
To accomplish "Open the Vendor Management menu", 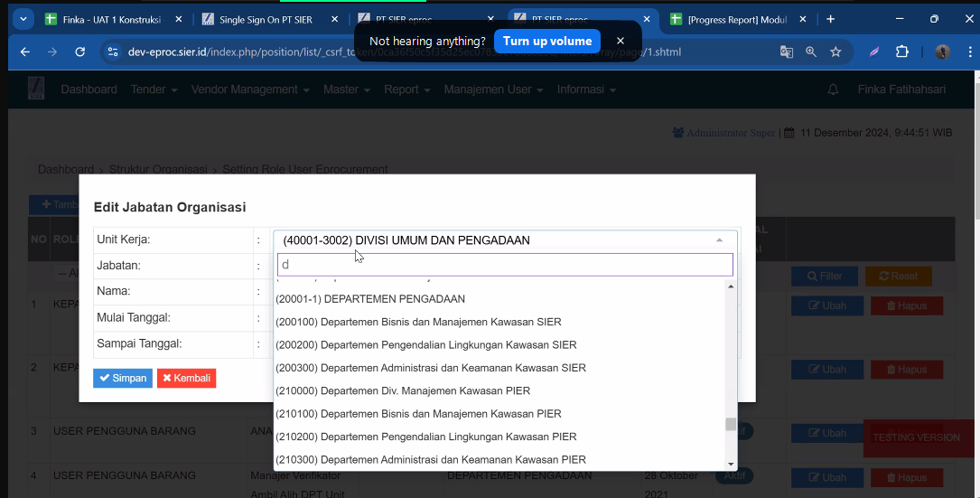I will tap(250, 89).
